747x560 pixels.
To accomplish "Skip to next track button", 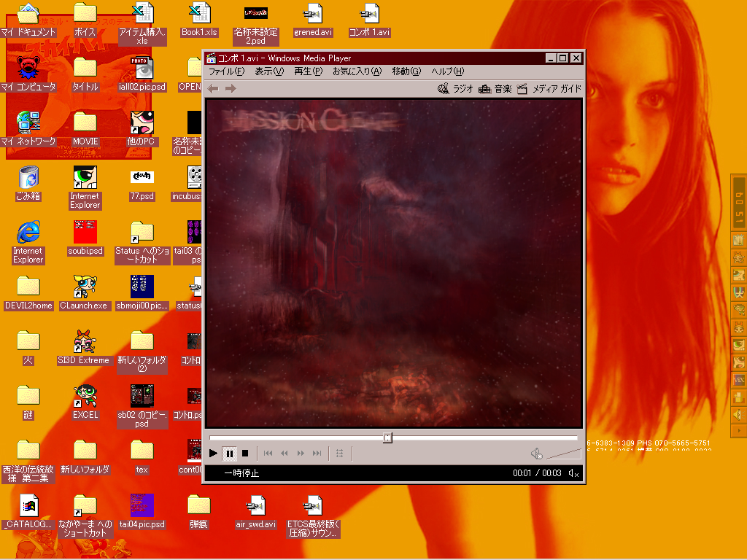I will pos(317,454).
